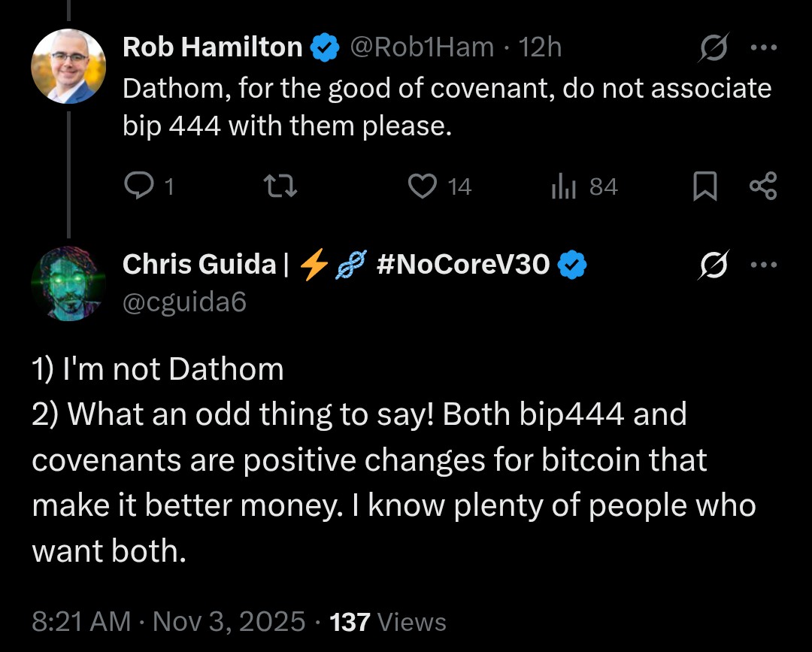
Task: Bookmark Rob Hamilton's tweet
Action: pyautogui.click(x=704, y=187)
